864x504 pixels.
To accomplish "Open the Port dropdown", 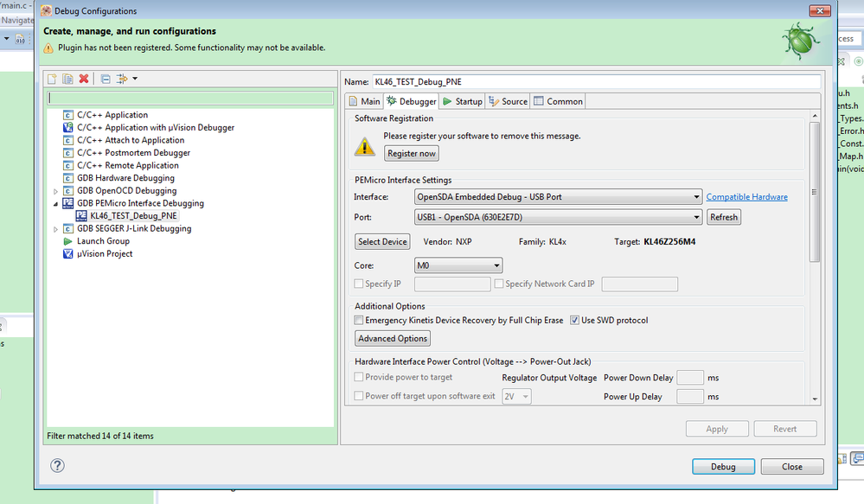I will 558,217.
